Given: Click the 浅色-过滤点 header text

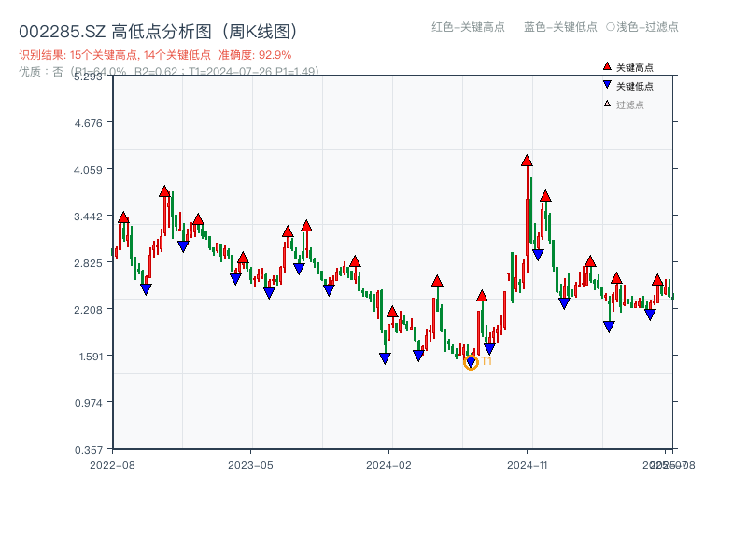Looking at the screenshot, I should click(x=647, y=27).
